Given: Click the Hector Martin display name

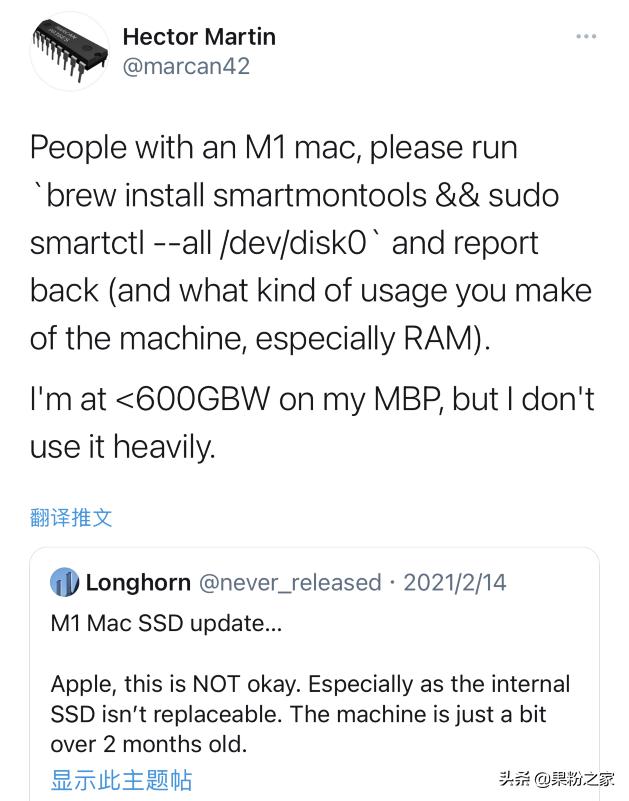Looking at the screenshot, I should (198, 36).
